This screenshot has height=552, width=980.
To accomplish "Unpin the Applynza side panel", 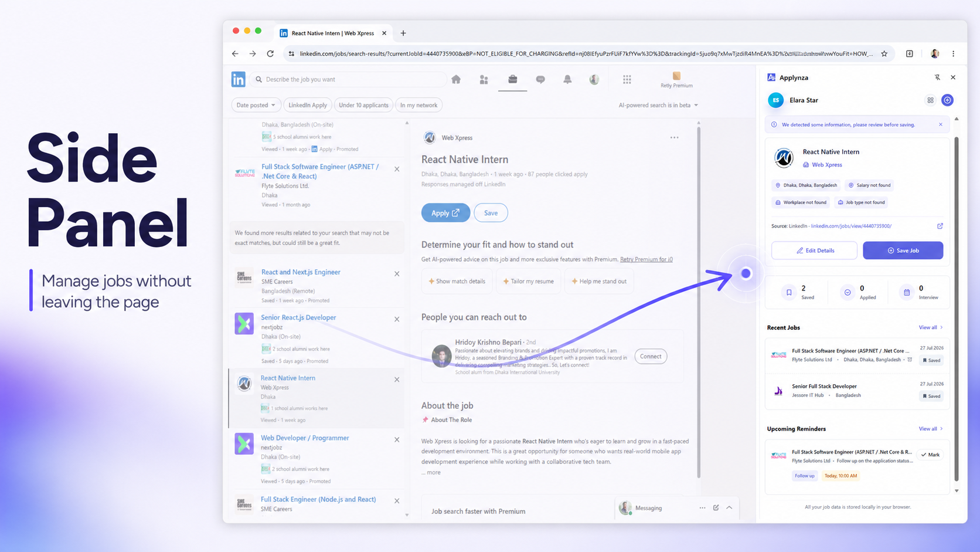I will click(x=937, y=77).
